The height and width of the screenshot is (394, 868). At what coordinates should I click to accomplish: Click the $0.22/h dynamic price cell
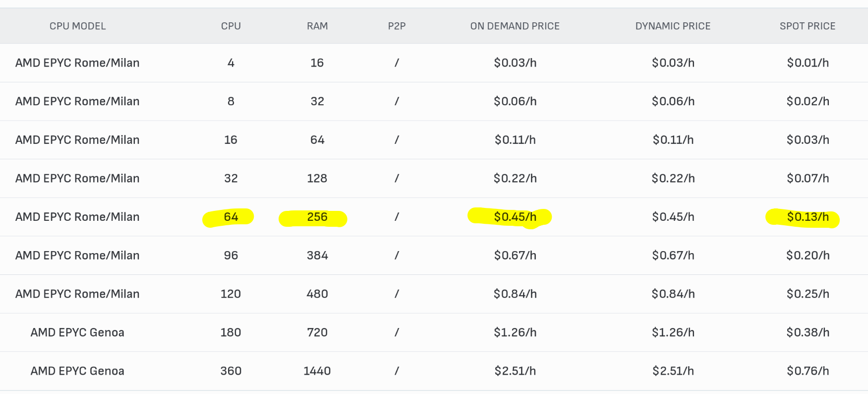(673, 179)
